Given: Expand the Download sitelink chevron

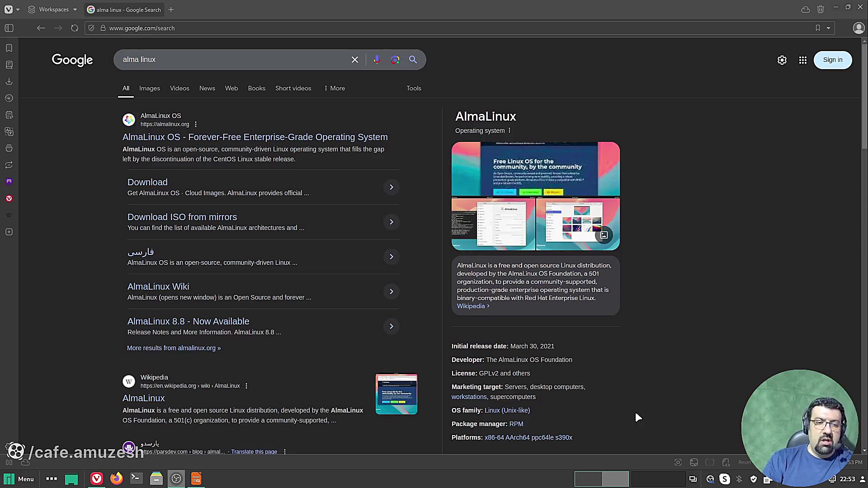Looking at the screenshot, I should click(392, 187).
